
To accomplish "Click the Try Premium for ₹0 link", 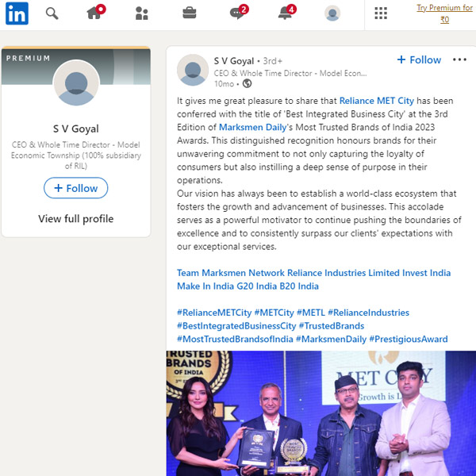I will pyautogui.click(x=444, y=13).
